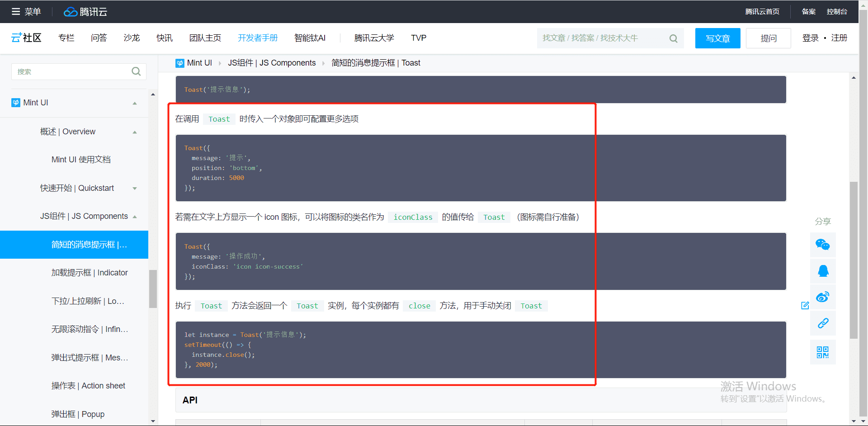Collapse the Mint UI sidebar section
Viewport: 868px width, 426px height.
[135, 103]
